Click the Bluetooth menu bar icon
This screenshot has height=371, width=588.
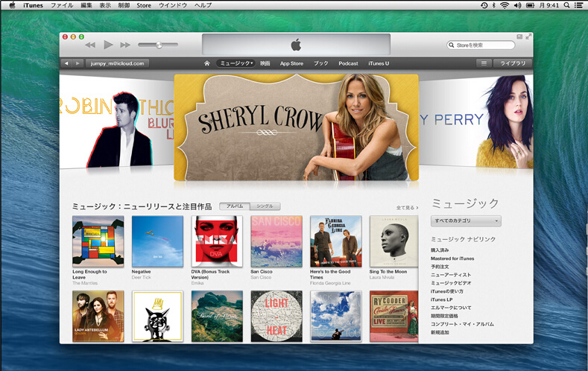click(494, 5)
